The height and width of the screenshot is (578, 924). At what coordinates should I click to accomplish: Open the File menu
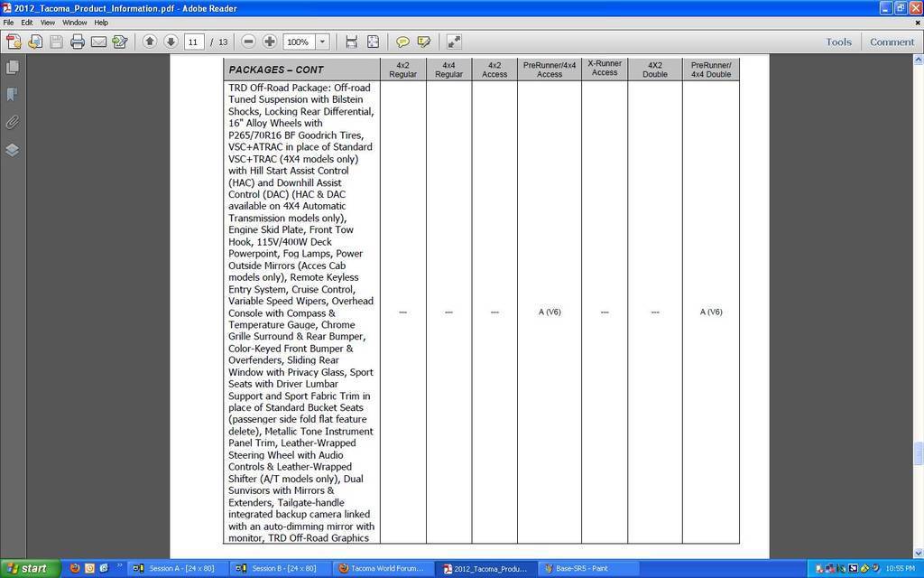pos(8,23)
